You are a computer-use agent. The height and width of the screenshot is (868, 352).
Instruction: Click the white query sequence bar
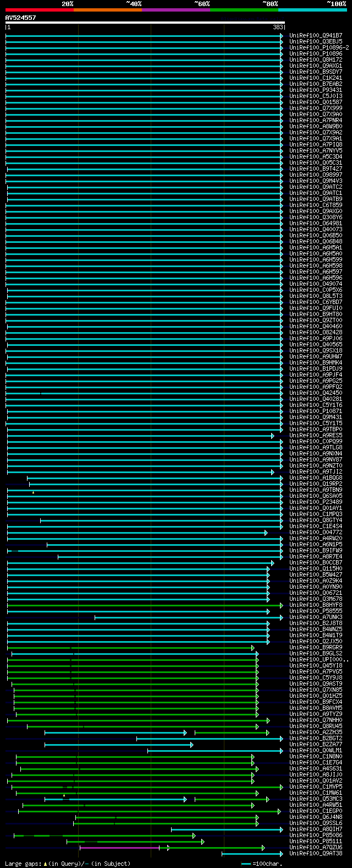click(x=145, y=23)
